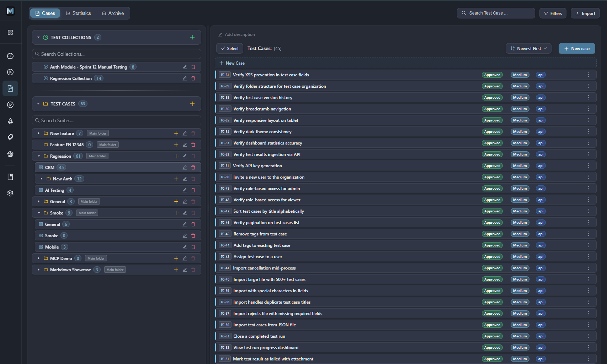Delete the Regression Collection
The height and width of the screenshot is (364, 607).
pyautogui.click(x=193, y=78)
